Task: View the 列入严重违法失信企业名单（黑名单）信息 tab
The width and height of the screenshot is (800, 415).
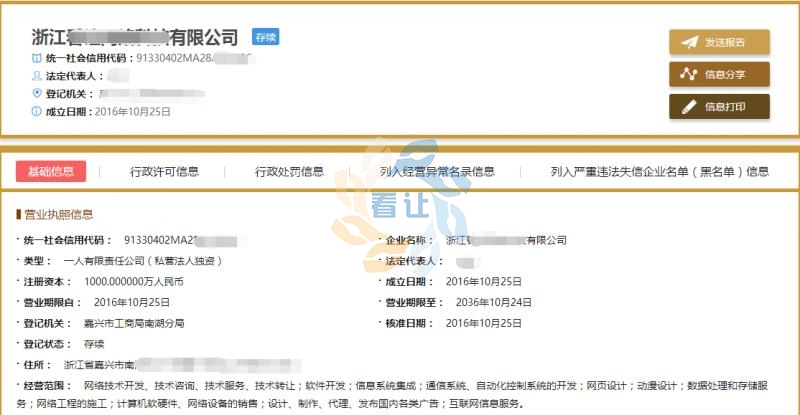Action: pyautogui.click(x=659, y=171)
